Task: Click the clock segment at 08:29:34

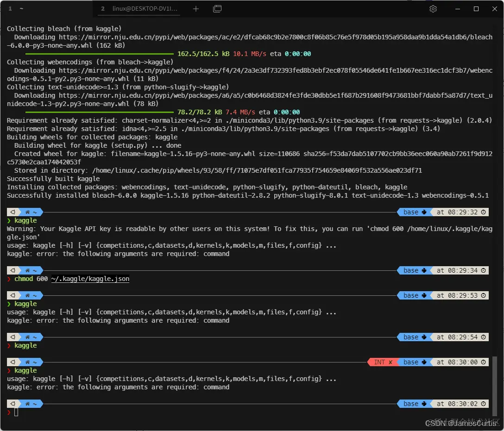Action: 460,270
